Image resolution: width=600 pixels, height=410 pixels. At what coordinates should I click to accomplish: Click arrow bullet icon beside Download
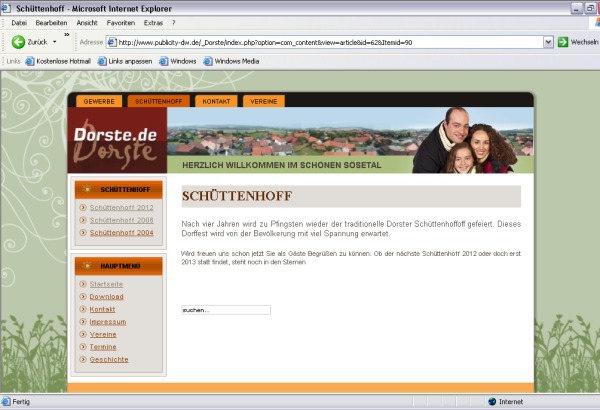[83, 297]
